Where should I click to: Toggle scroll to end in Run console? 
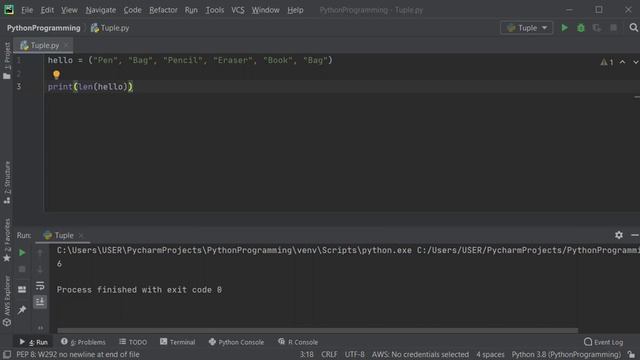40,302
